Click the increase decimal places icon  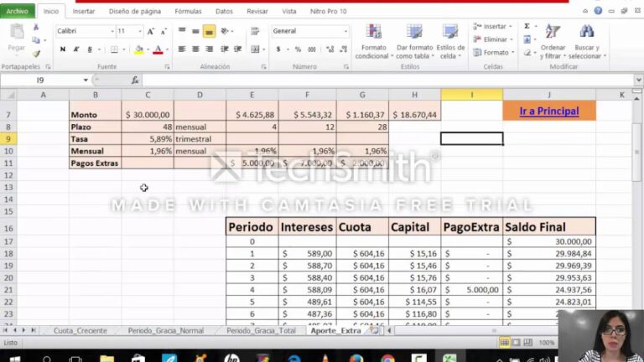330,49
